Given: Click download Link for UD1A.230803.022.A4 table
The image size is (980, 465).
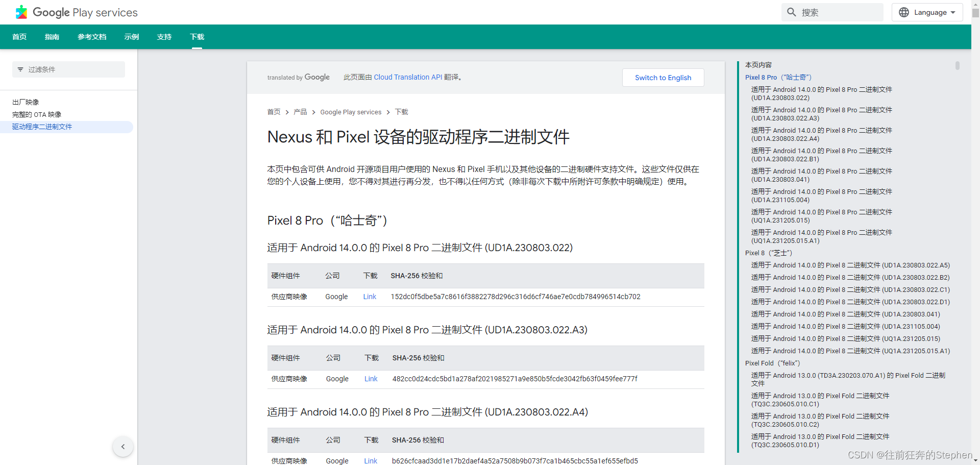Looking at the screenshot, I should (x=371, y=461).
